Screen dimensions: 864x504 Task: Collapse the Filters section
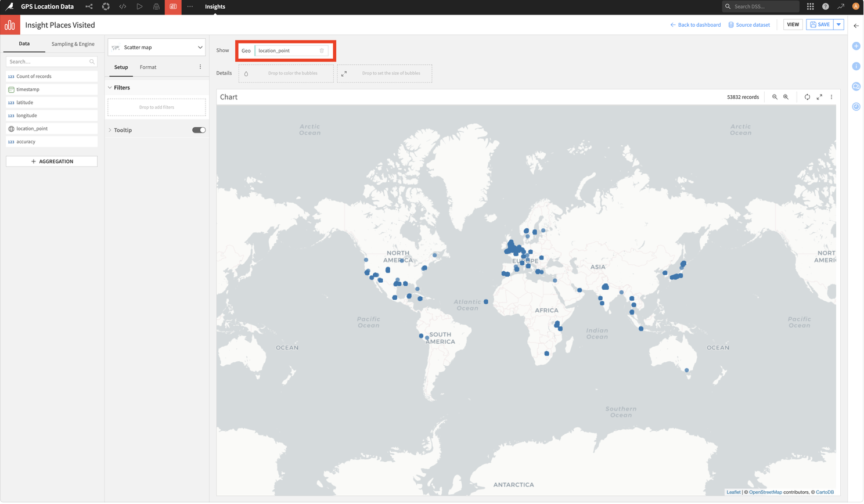tap(110, 88)
